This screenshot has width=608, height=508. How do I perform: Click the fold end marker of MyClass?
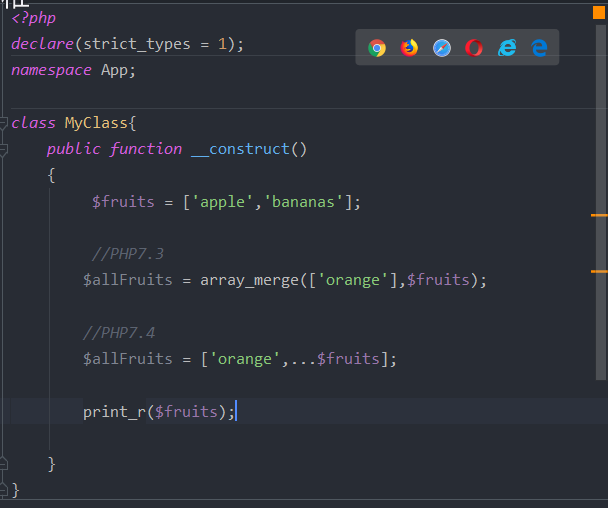click(x=3, y=490)
